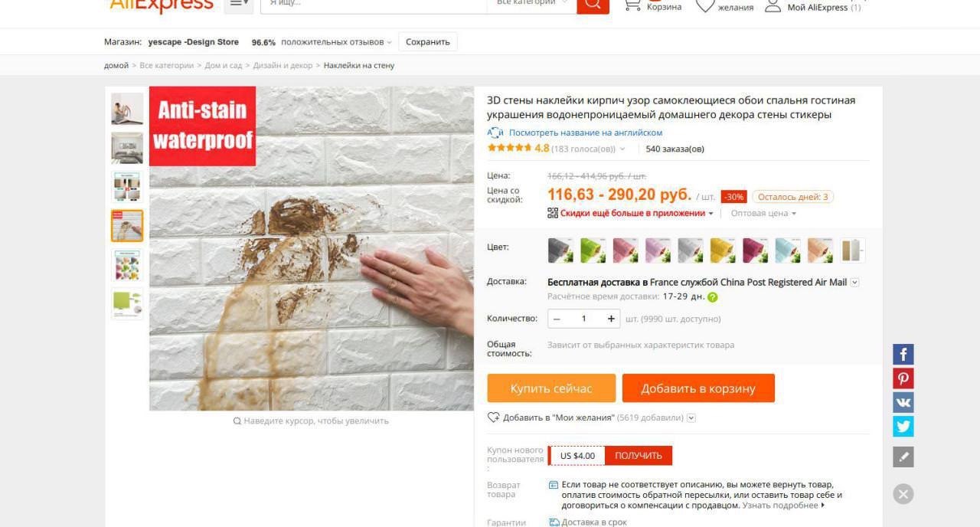Share product on Facebook
Screen dimensions: 980x527
pyautogui.click(x=903, y=354)
